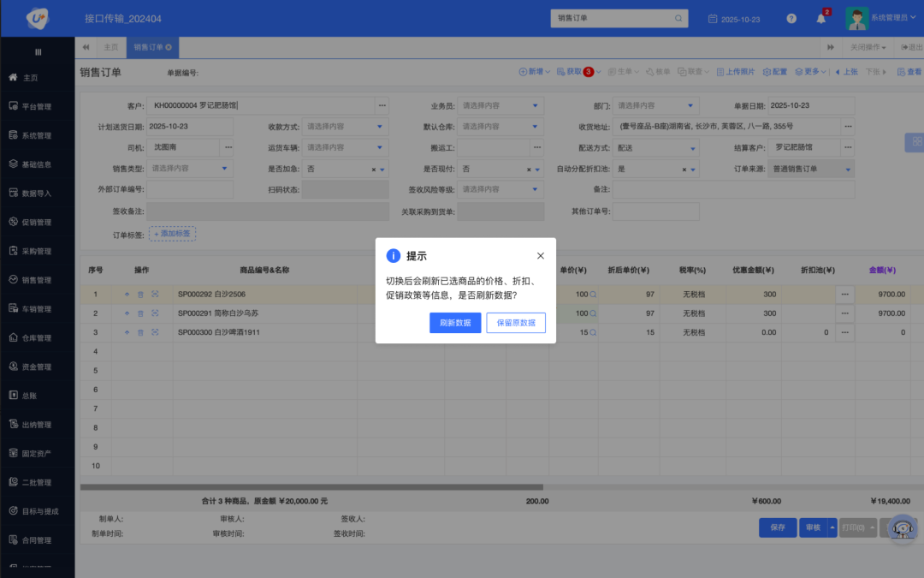Click the 备注 input field
The width and height of the screenshot is (924, 578).
pyautogui.click(x=732, y=190)
